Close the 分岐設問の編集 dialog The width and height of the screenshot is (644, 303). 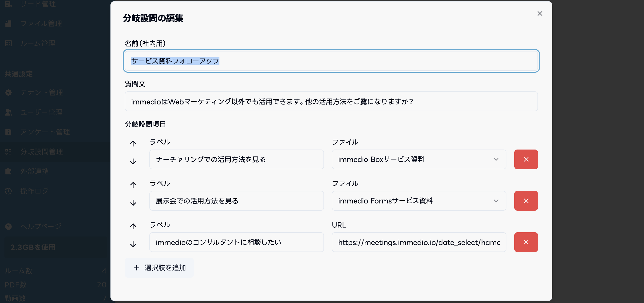point(540,14)
